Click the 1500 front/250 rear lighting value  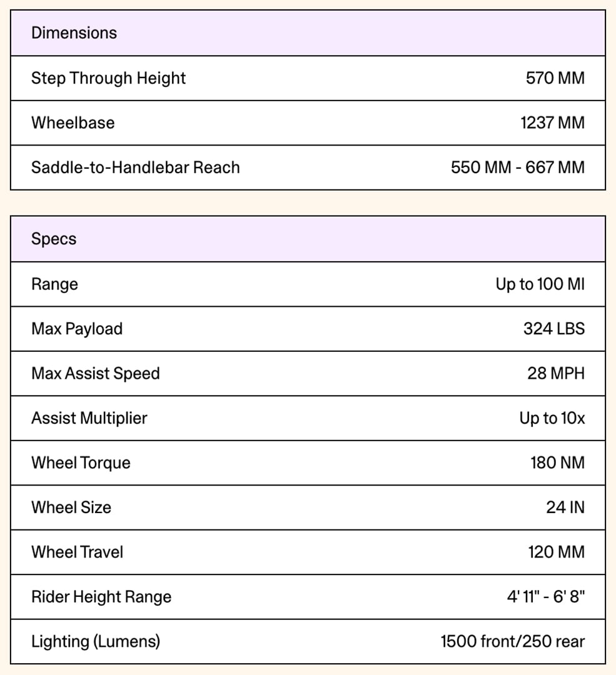[512, 642]
